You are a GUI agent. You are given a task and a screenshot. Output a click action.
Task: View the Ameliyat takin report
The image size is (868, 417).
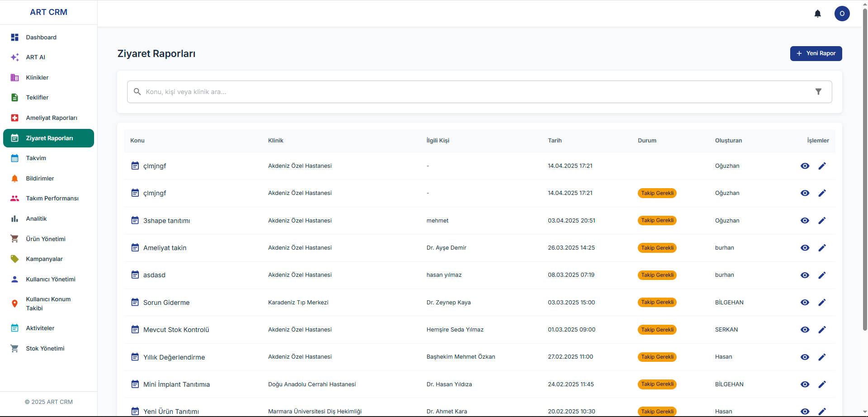[x=805, y=248]
